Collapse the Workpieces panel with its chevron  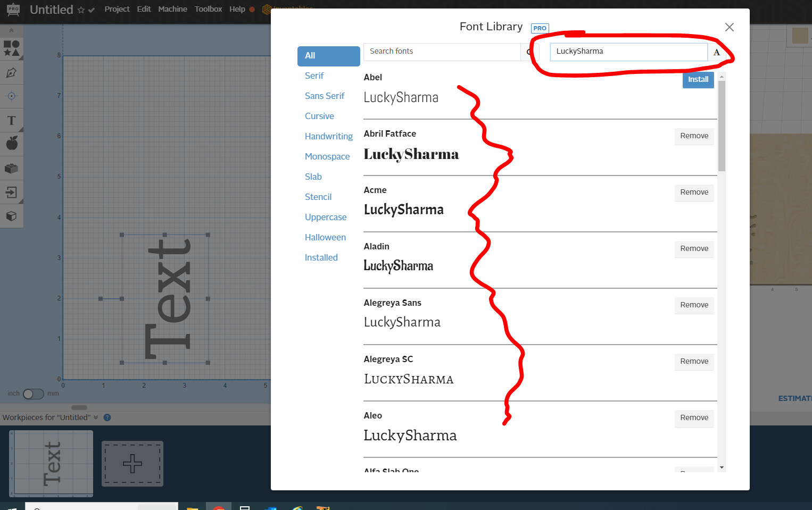(96, 417)
